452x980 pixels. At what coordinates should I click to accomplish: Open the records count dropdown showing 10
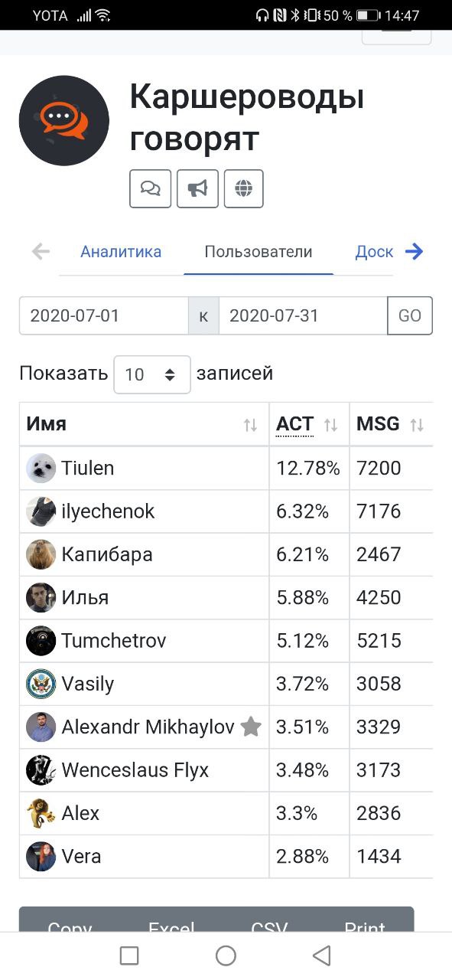click(x=152, y=374)
